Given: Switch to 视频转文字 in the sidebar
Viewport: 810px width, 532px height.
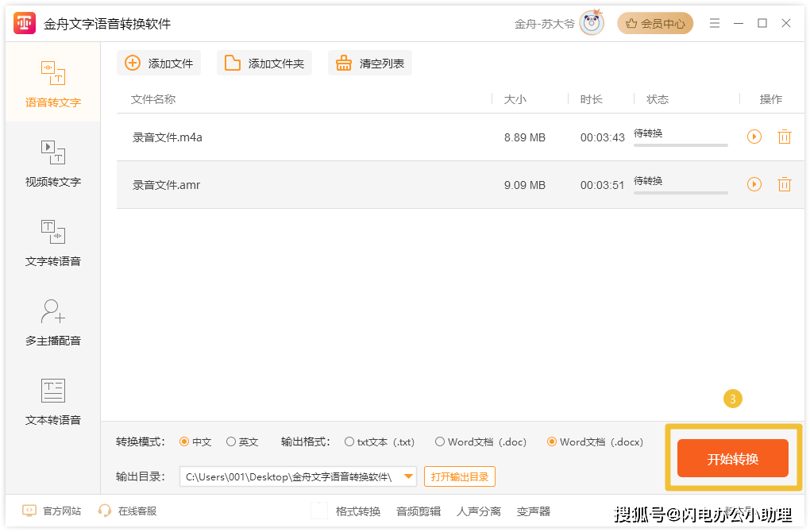Looking at the screenshot, I should click(52, 164).
